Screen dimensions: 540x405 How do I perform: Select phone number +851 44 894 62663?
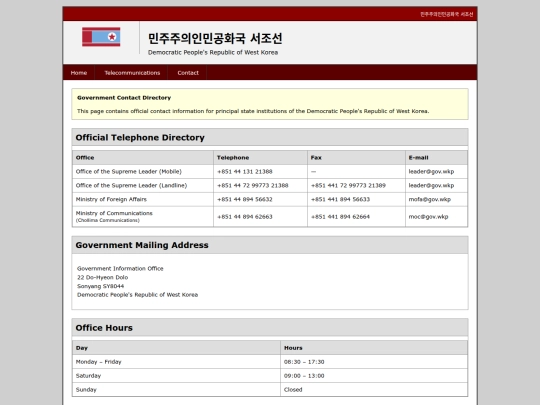(245, 217)
